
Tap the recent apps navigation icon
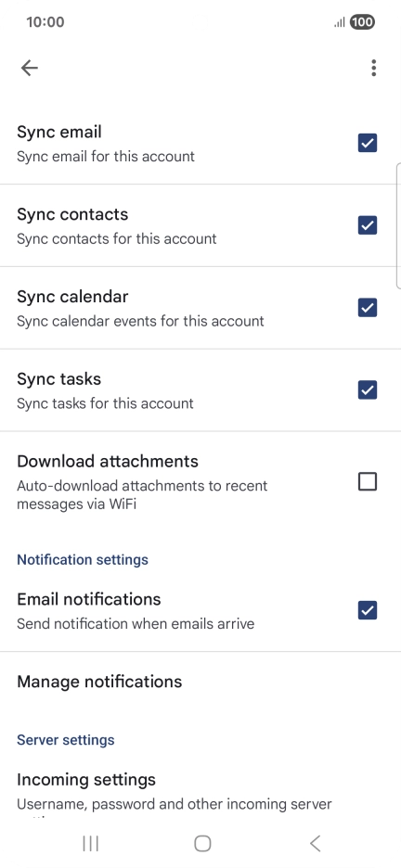90,843
